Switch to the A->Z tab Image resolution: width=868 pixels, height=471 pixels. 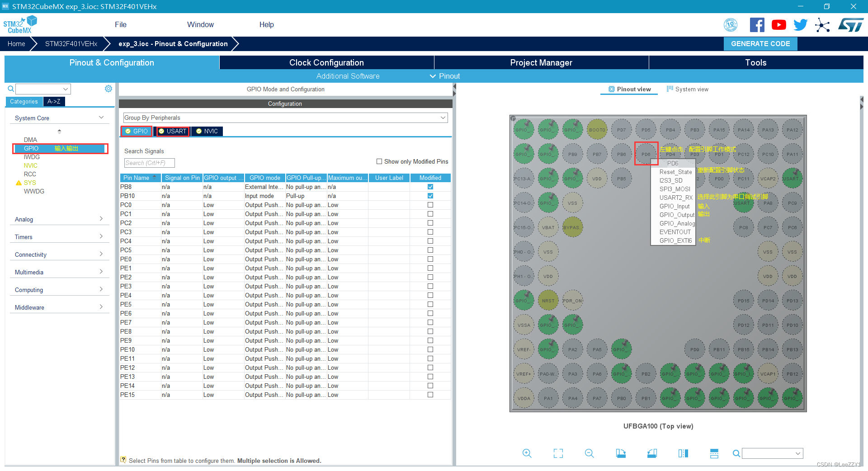point(54,101)
